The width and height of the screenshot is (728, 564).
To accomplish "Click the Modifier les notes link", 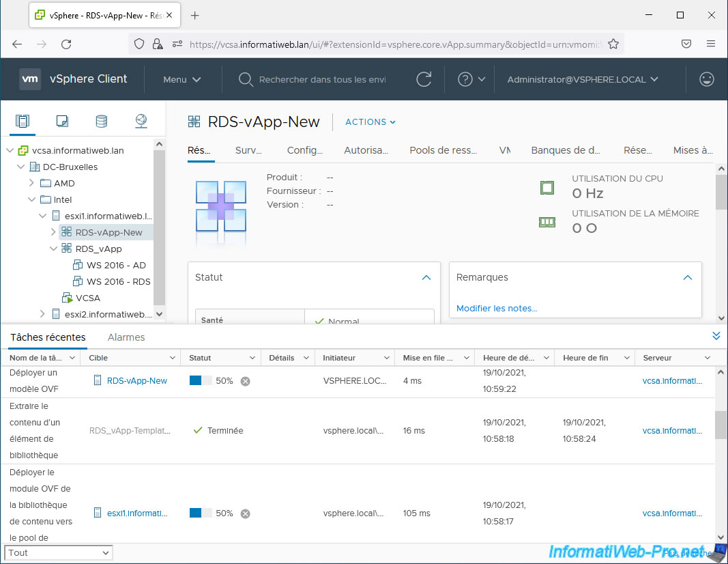I will [497, 309].
